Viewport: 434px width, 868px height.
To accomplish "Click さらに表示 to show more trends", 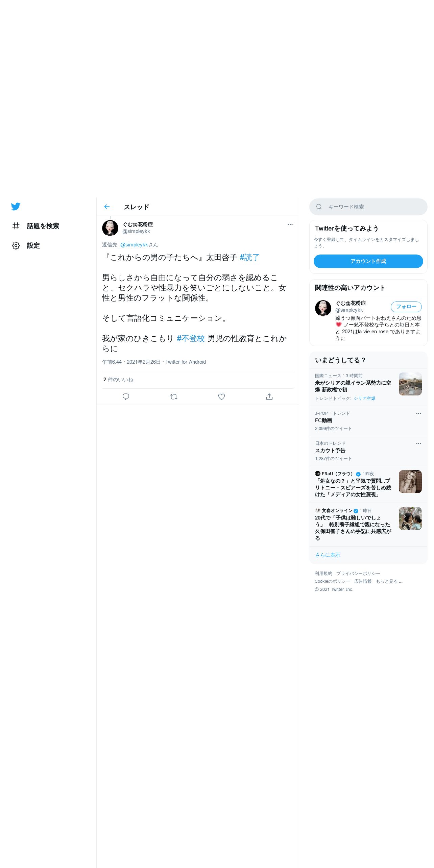I will pos(328,555).
